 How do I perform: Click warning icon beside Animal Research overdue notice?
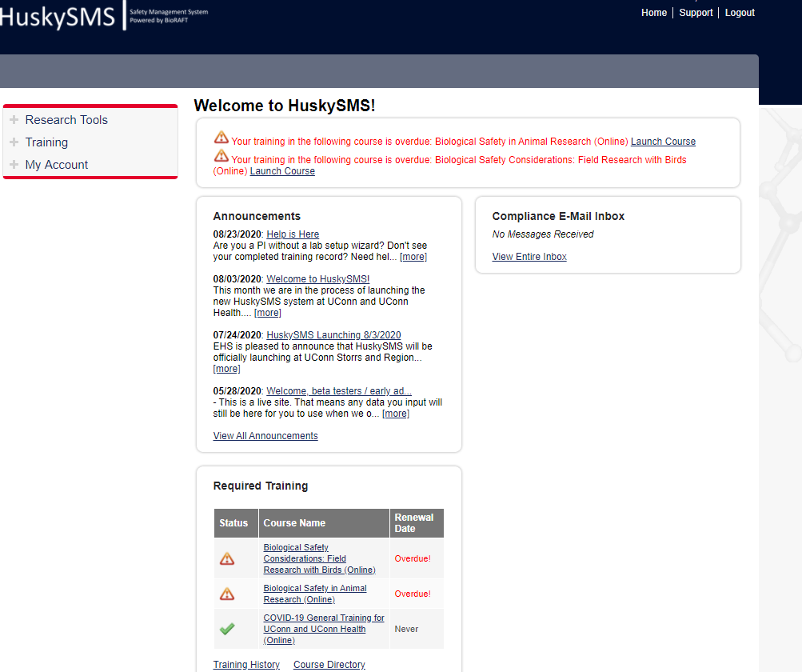click(x=221, y=137)
